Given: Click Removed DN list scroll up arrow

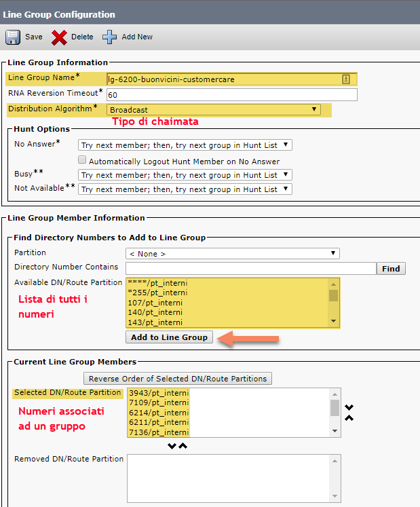Looking at the screenshot, I should coord(335,461).
